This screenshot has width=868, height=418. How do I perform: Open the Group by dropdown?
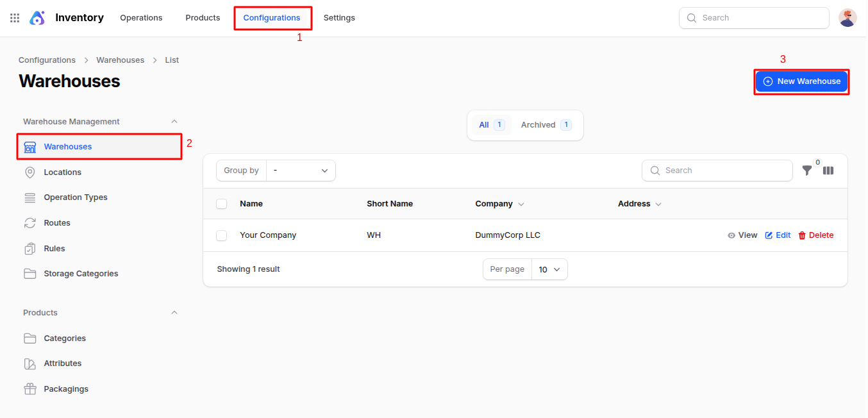[x=301, y=171]
